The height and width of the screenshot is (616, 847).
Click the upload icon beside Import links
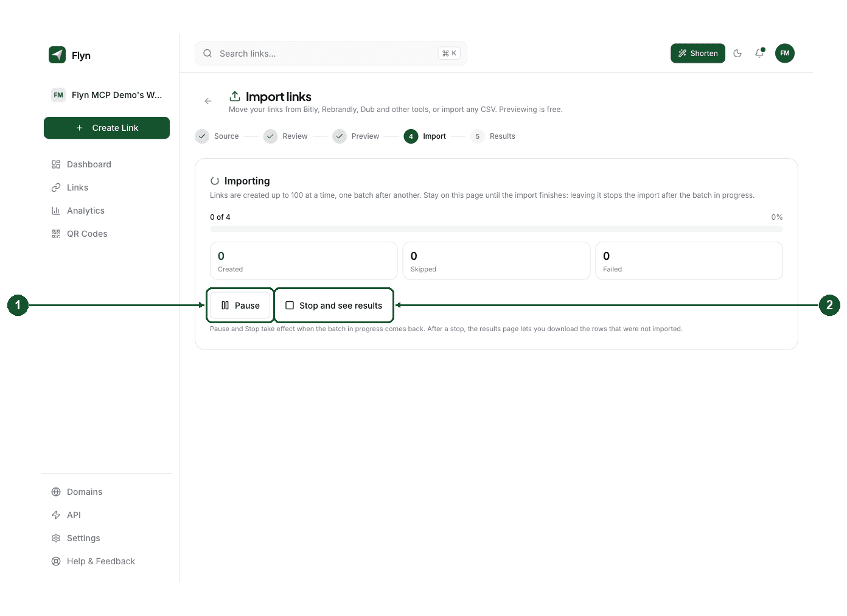tap(235, 96)
